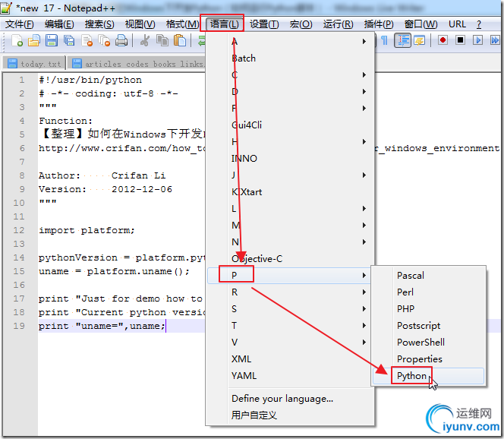Start macro recording with the red dot
504x439 pixels.
443,40
